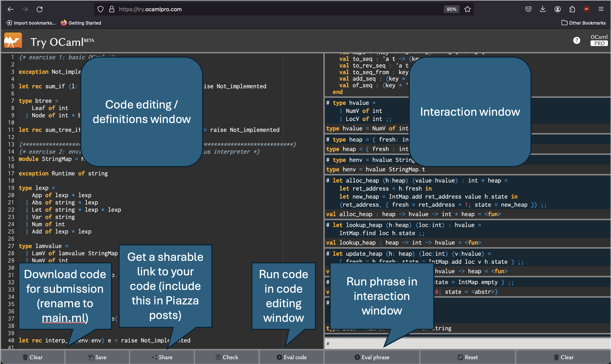
Task: Bookmark this page with the star
Action: click(x=467, y=9)
